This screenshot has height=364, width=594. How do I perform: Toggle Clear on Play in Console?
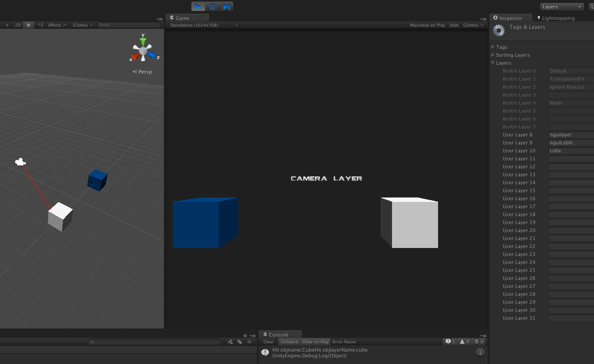[x=315, y=342]
